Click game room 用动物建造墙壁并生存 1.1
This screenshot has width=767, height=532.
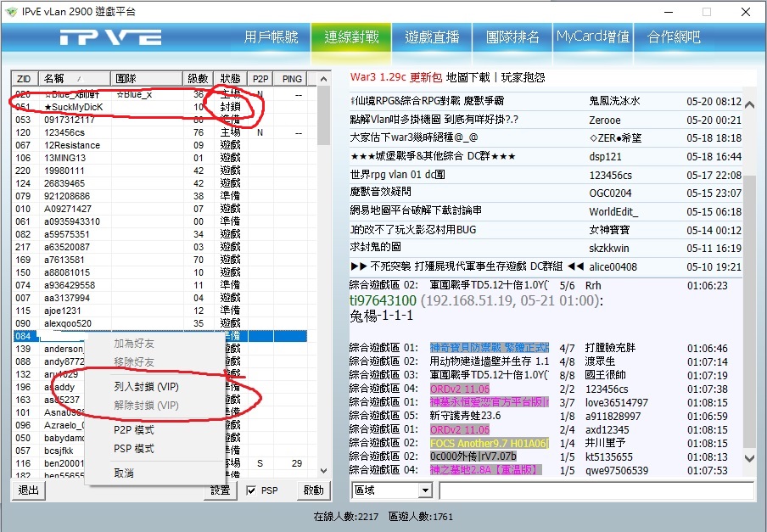coord(490,361)
